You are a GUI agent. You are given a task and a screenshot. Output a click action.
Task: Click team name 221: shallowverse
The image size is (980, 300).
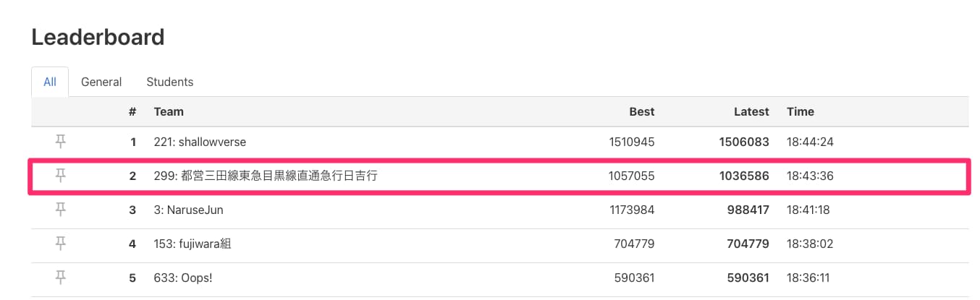200,142
